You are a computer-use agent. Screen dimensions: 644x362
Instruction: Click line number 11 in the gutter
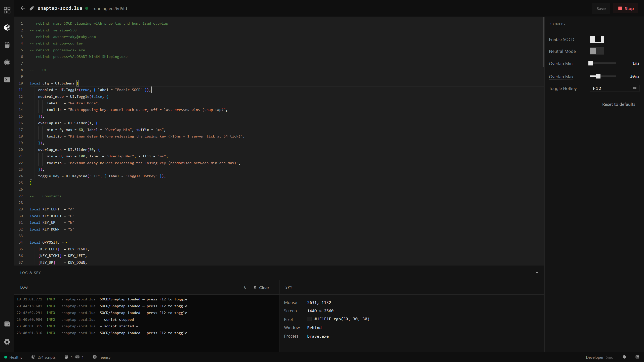tap(21, 90)
